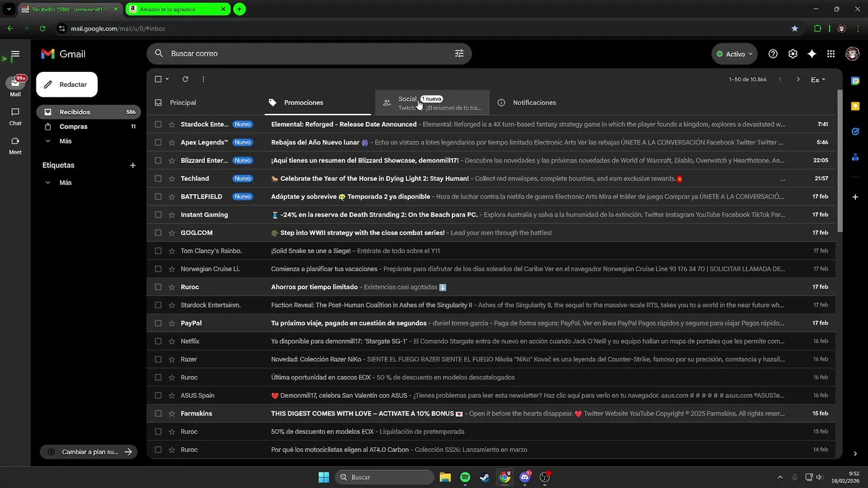The image size is (868, 488).
Task: Go to the next page of emails
Action: [798, 79]
